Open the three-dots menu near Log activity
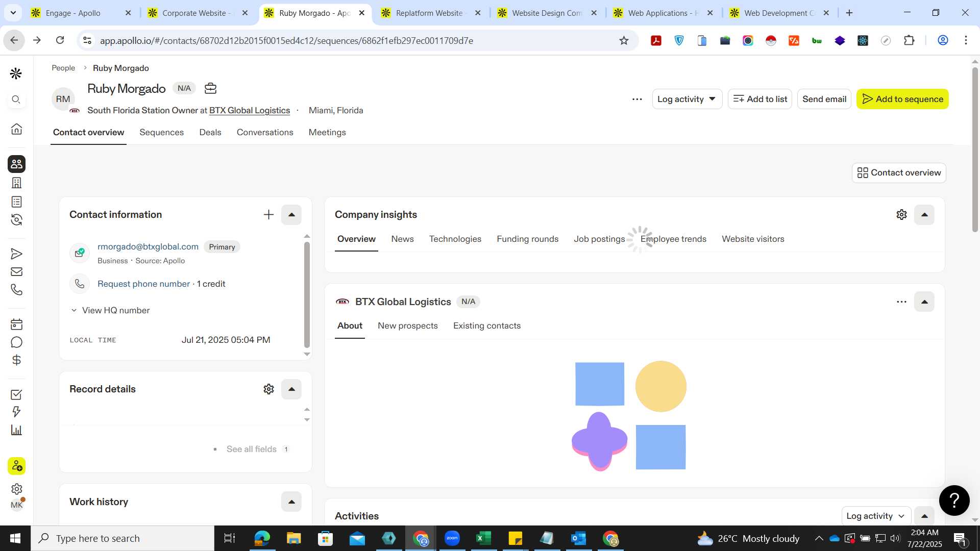980x551 pixels. click(x=636, y=99)
